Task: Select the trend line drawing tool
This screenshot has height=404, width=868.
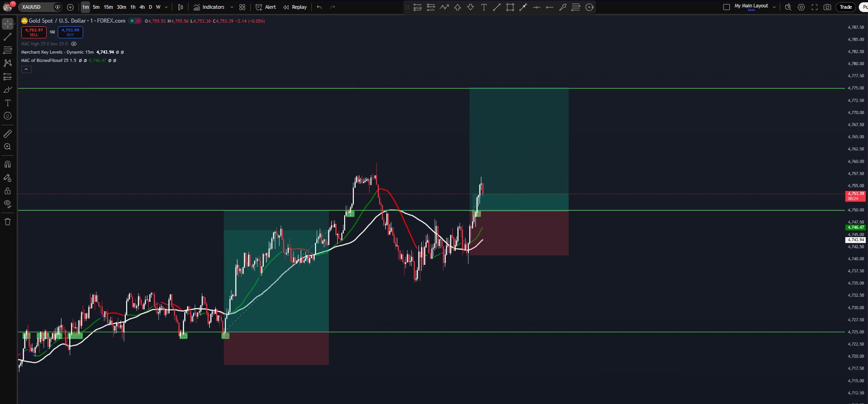Action: [x=7, y=37]
